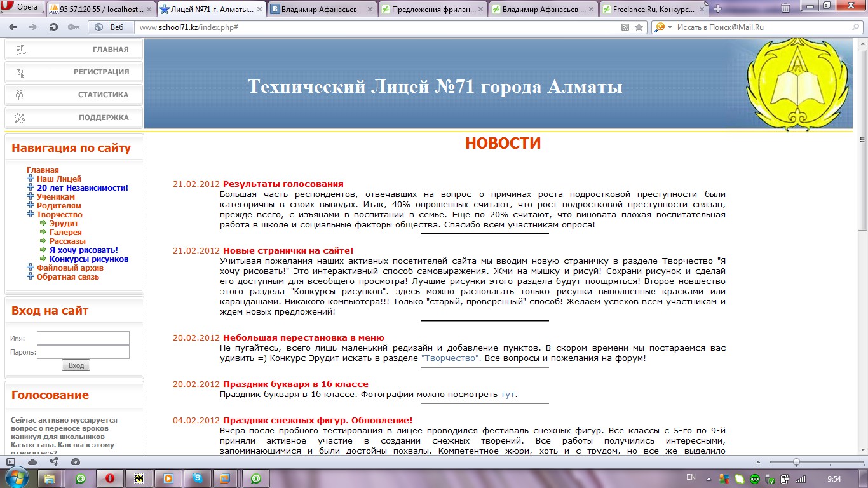Click the Результаты голосования news headline
Viewport: 868px width, 488px height.
click(x=283, y=184)
